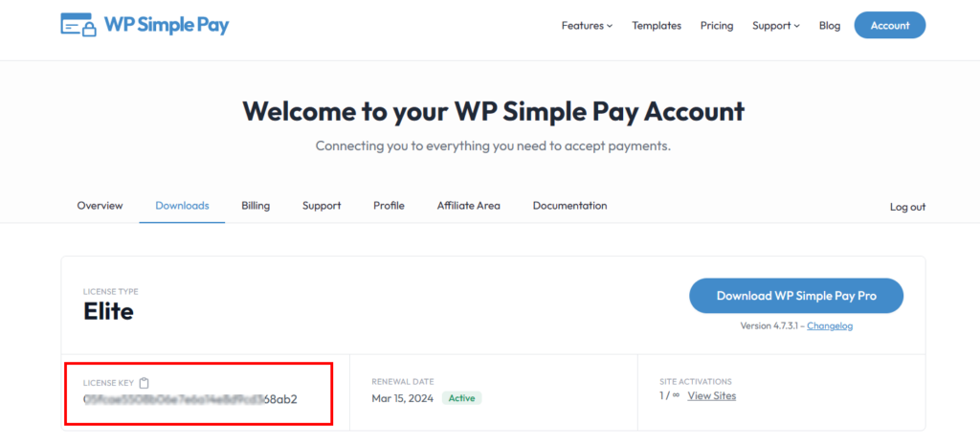The width and height of the screenshot is (980, 448).
Task: Copy license key with clipboard icon
Action: pos(145,383)
